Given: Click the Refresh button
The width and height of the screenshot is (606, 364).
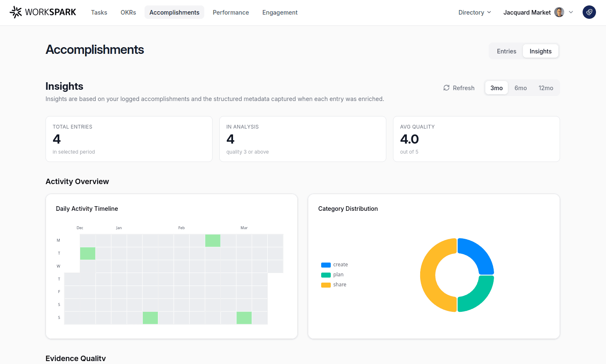Looking at the screenshot, I should [459, 88].
